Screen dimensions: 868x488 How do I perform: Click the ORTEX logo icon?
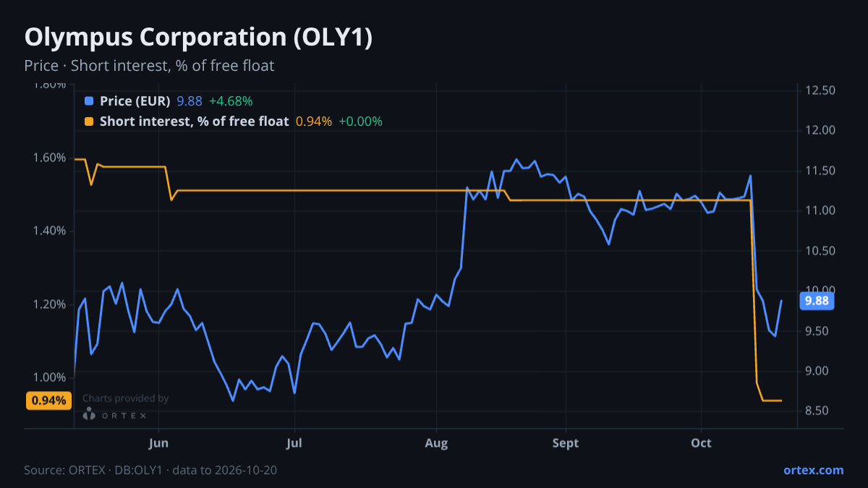(x=89, y=414)
